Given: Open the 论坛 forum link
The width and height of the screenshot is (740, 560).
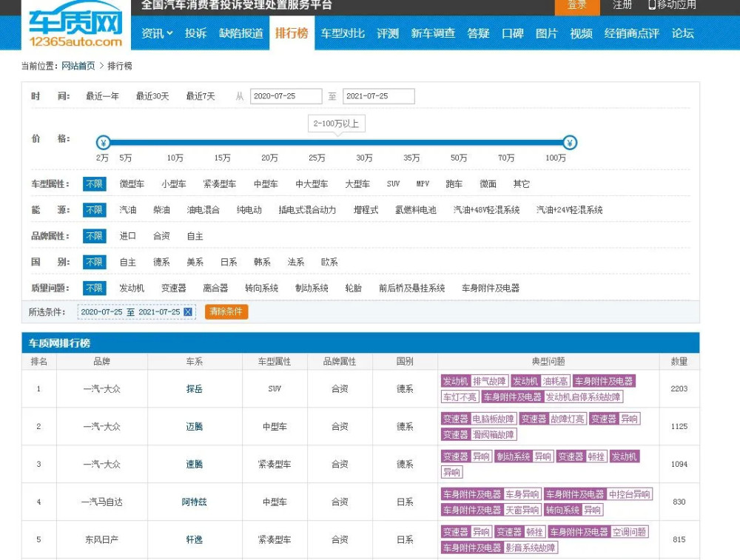Looking at the screenshot, I should tap(682, 33).
